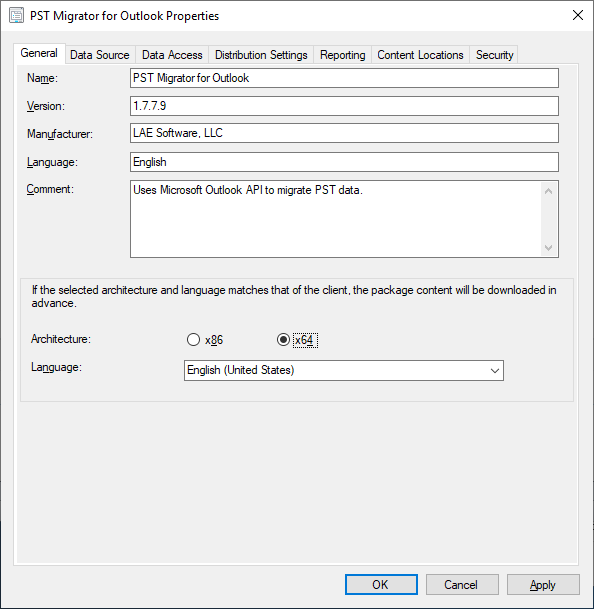This screenshot has height=609, width=594.
Task: Click the package icon in title bar
Action: (x=16, y=16)
